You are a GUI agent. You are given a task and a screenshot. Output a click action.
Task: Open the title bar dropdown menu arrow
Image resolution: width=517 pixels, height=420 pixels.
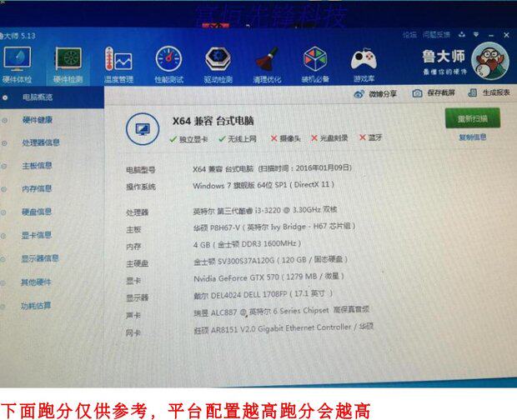[x=476, y=34]
